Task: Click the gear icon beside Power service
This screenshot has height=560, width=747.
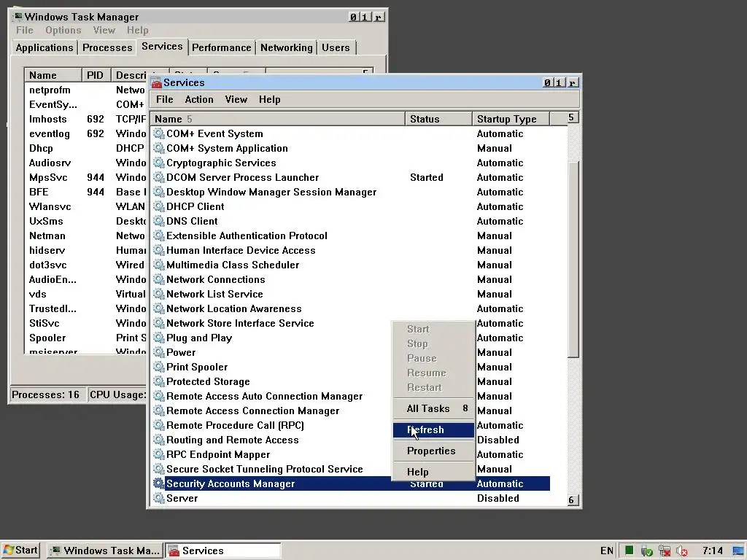Action: point(158,352)
